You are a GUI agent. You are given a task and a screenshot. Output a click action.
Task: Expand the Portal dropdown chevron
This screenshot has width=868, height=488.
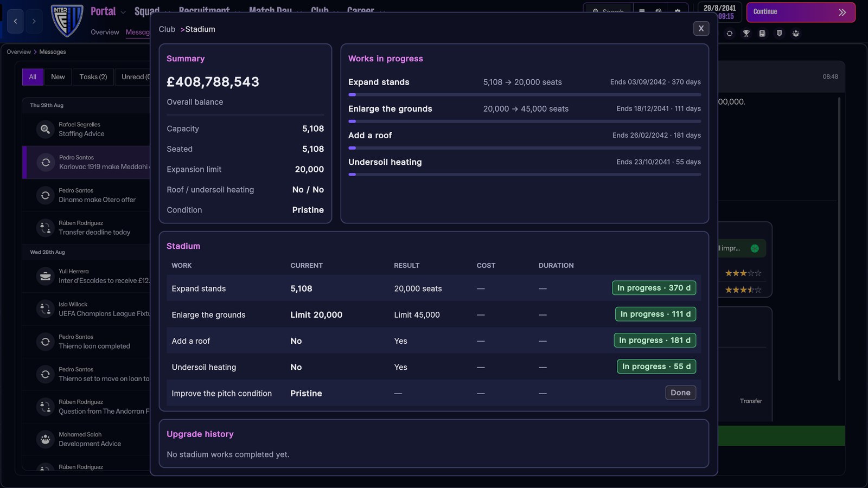click(123, 12)
